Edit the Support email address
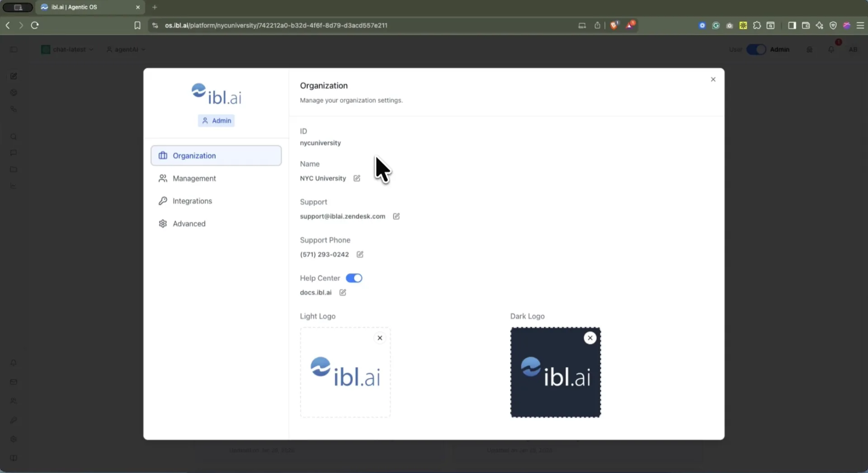This screenshot has width=868, height=473. [x=396, y=216]
